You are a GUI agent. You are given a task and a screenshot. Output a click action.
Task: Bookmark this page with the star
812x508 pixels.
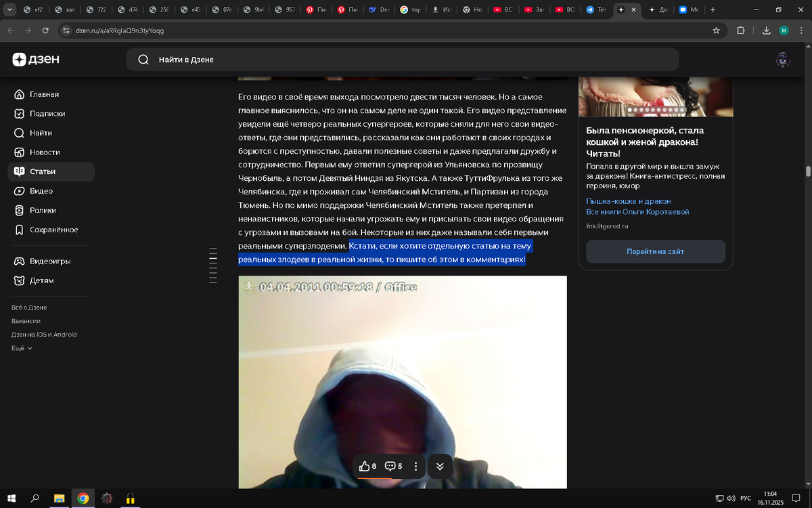716,30
